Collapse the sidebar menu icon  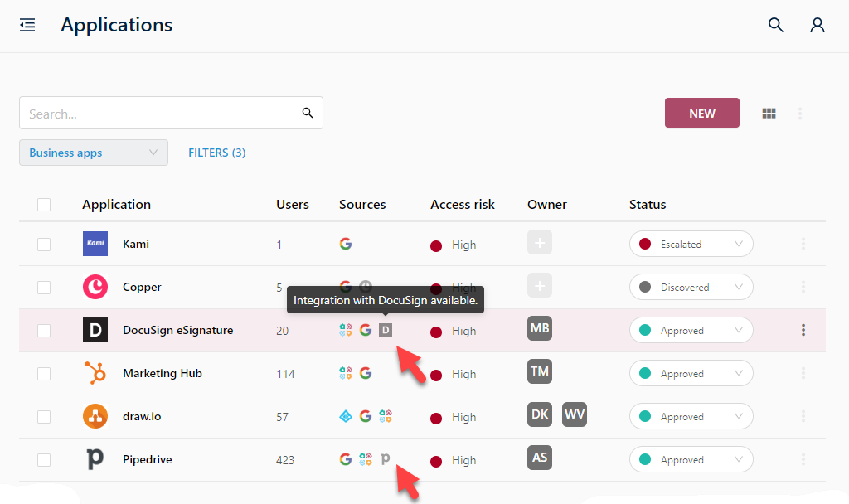tap(27, 25)
